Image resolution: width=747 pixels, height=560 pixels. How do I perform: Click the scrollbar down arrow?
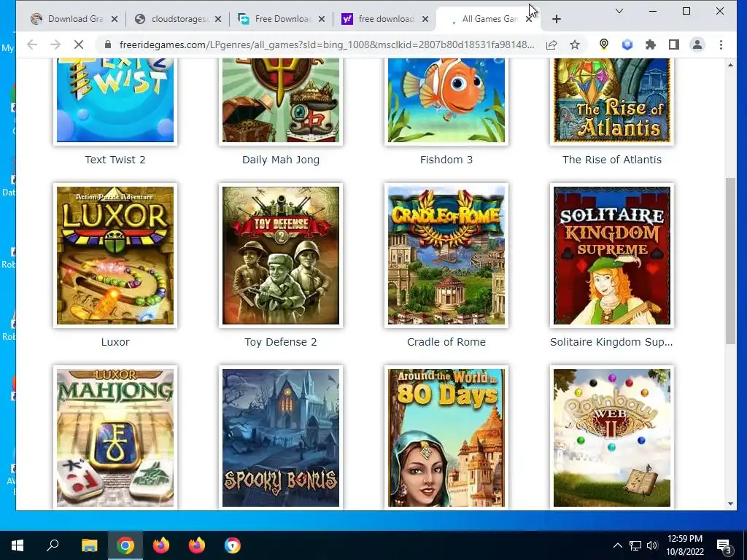tap(730, 504)
